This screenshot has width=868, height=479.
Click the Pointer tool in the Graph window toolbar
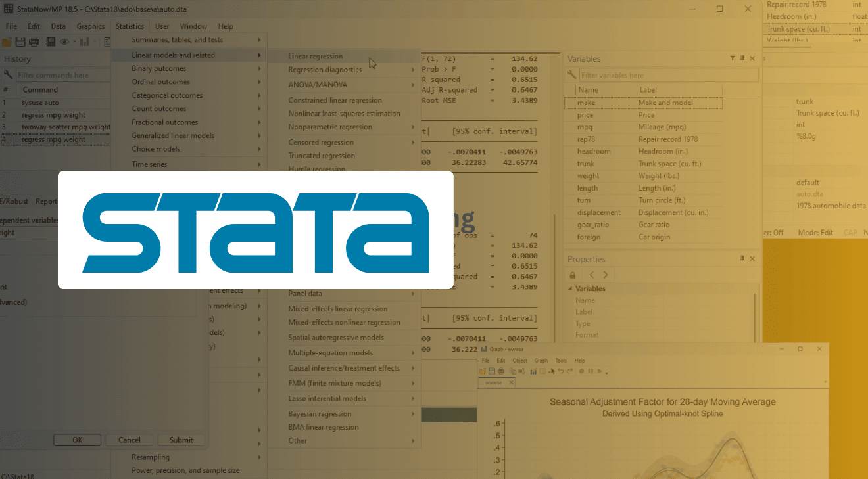[x=552, y=371]
